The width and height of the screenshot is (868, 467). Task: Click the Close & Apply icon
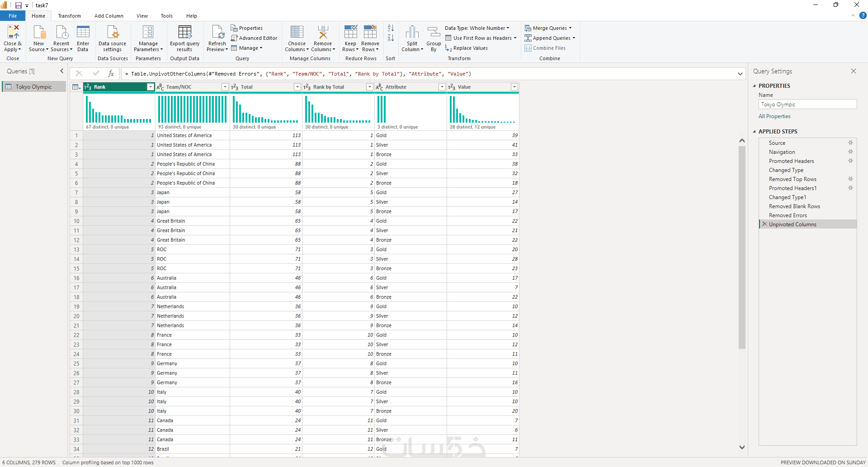coord(13,33)
